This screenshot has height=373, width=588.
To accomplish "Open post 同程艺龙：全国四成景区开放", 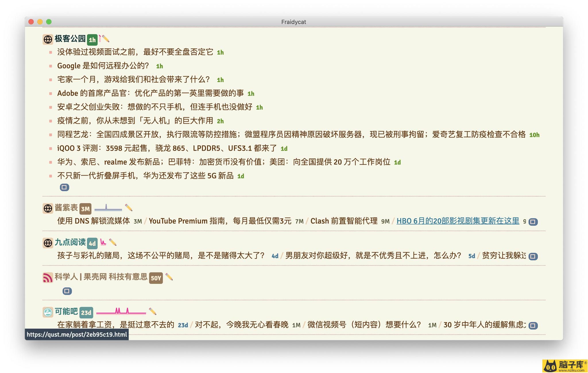I will pyautogui.click(x=291, y=135).
